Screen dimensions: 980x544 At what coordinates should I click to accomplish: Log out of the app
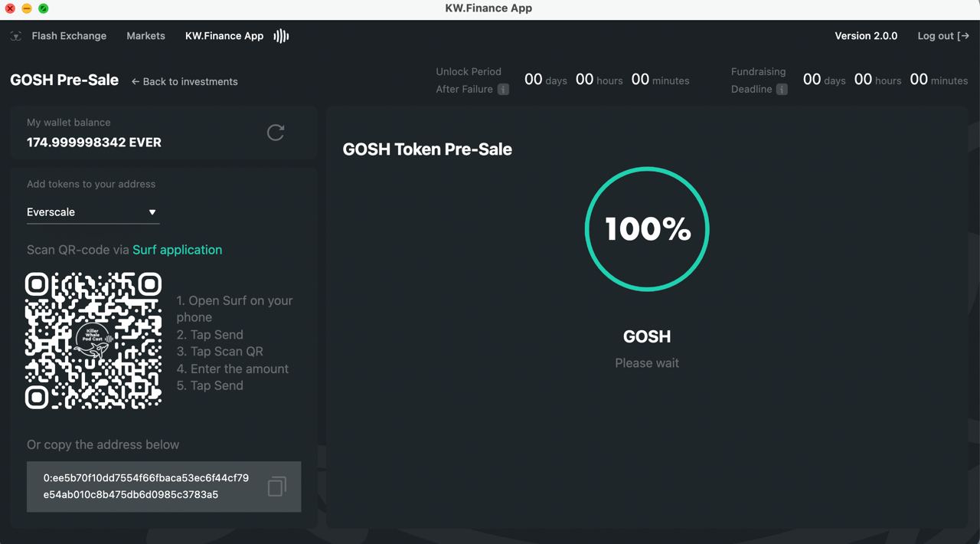943,36
